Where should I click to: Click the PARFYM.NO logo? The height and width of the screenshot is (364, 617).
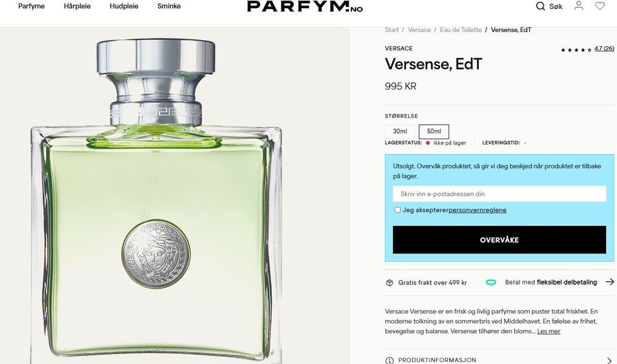click(305, 6)
